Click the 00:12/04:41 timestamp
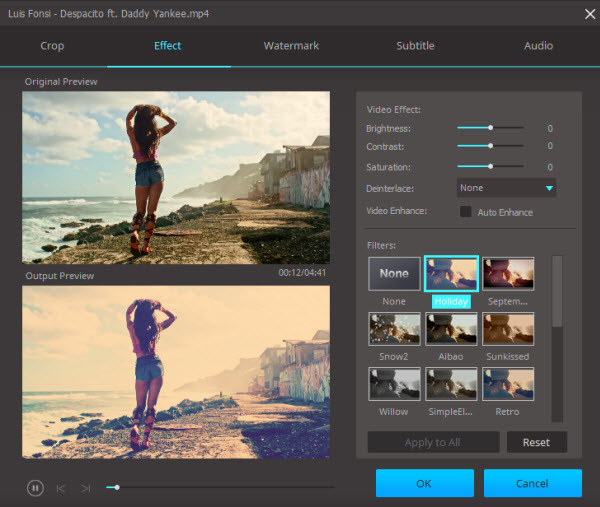This screenshot has height=507, width=600. tap(302, 273)
